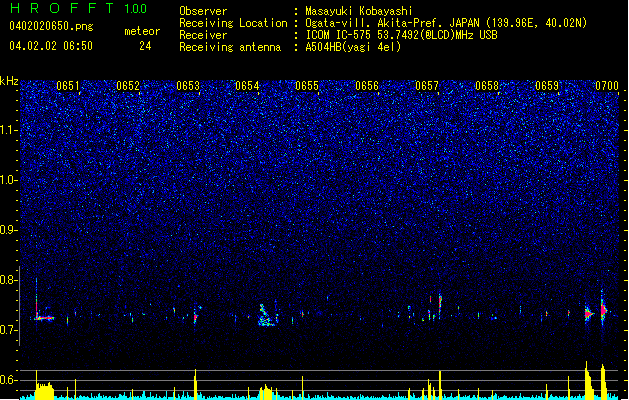The width and height of the screenshot is (629, 400).
Task: Click the 0654 time marker
Action: (x=247, y=86)
